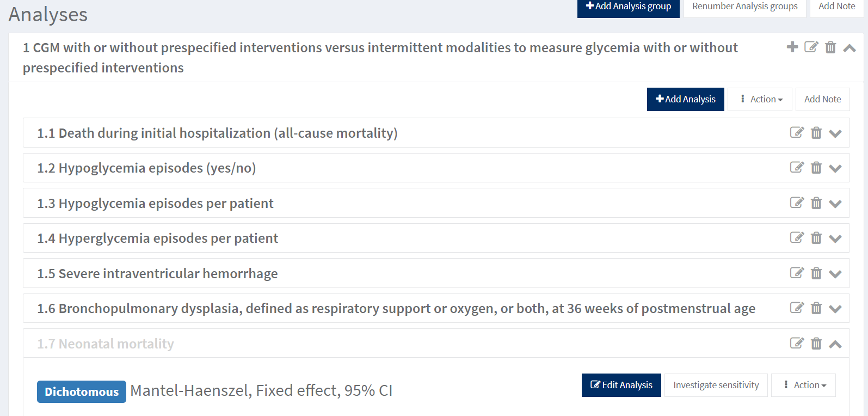Expand the 1.1 Death during initial hospitalization row
Viewport: 868px width, 416px height.
pos(835,133)
